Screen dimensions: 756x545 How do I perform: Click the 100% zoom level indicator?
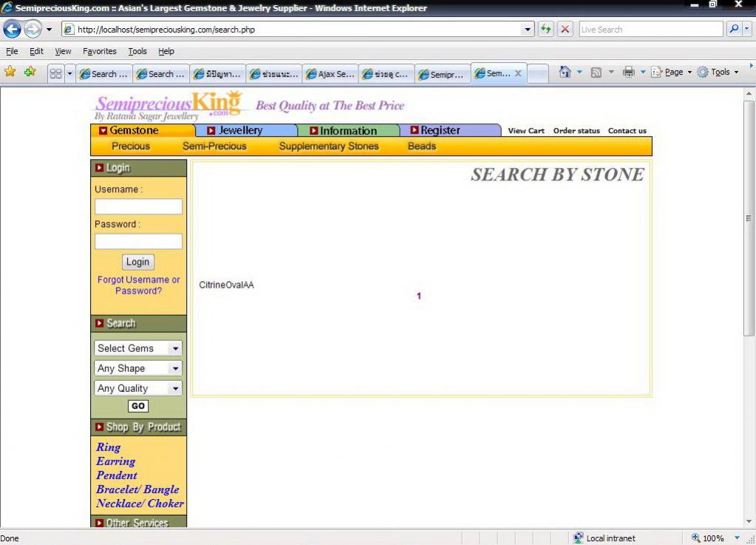[708, 538]
